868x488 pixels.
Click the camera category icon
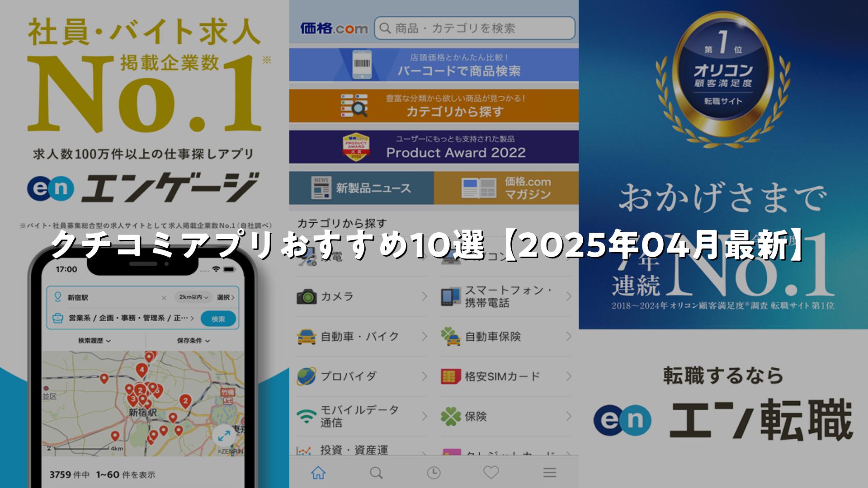pyautogui.click(x=307, y=296)
